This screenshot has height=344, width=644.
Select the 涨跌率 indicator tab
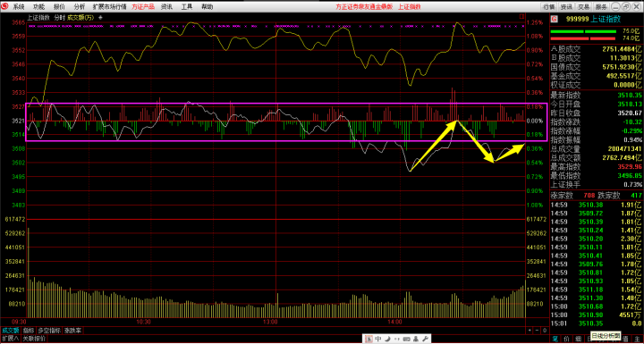pos(72,331)
